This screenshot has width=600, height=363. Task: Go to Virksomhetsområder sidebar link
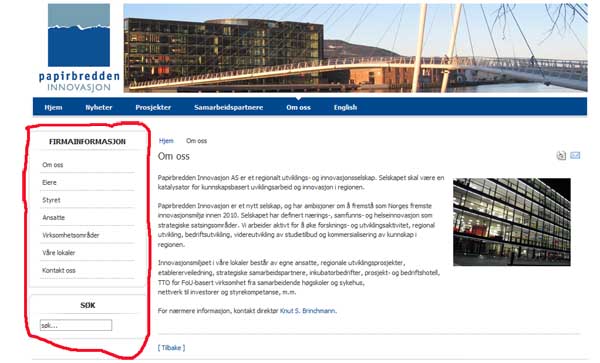(71, 235)
